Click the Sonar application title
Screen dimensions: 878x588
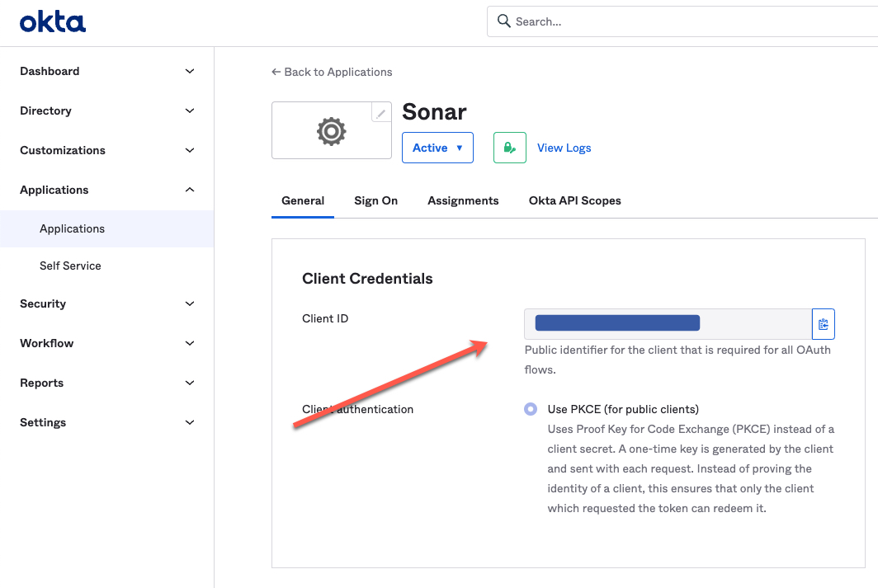[x=434, y=112]
